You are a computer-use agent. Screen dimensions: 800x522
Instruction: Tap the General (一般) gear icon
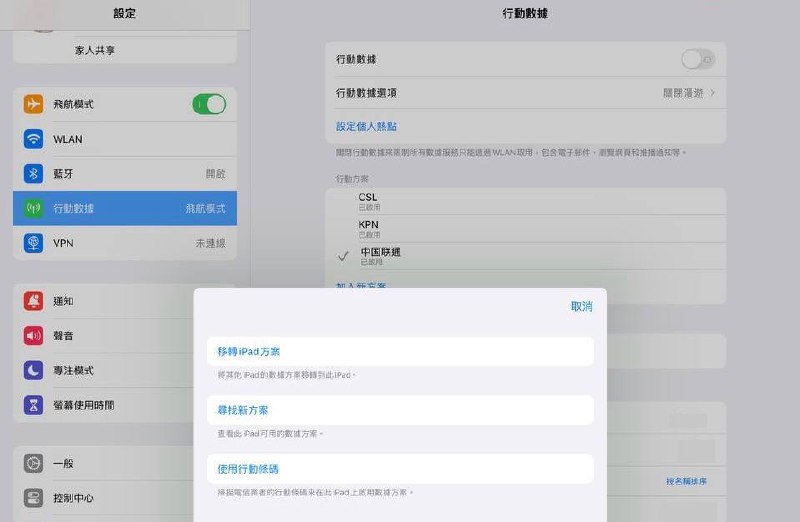pos(33,463)
